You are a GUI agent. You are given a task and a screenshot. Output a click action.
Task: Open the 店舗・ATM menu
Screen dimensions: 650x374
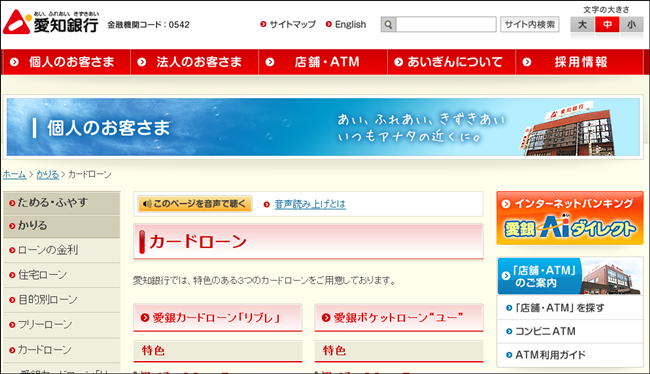[x=323, y=62]
